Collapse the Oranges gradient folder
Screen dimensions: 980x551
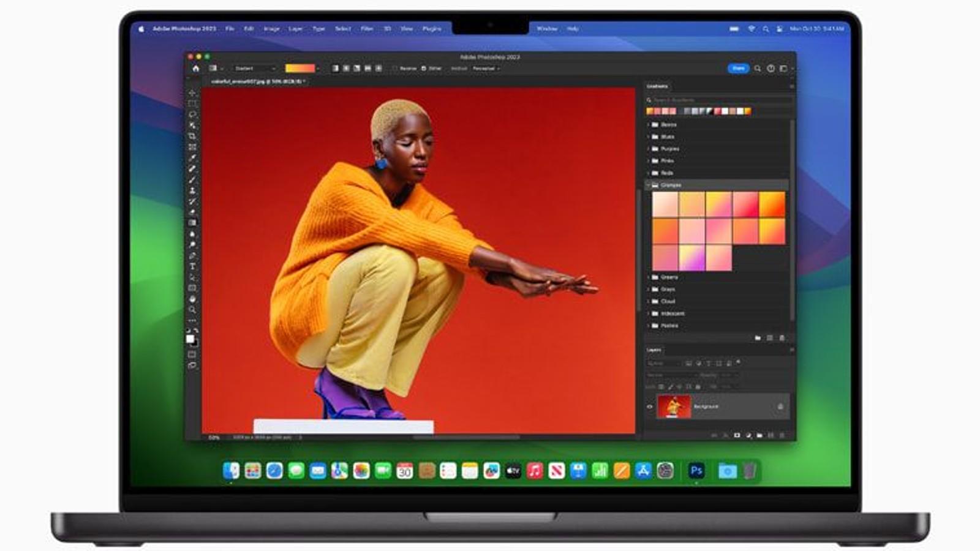(649, 185)
